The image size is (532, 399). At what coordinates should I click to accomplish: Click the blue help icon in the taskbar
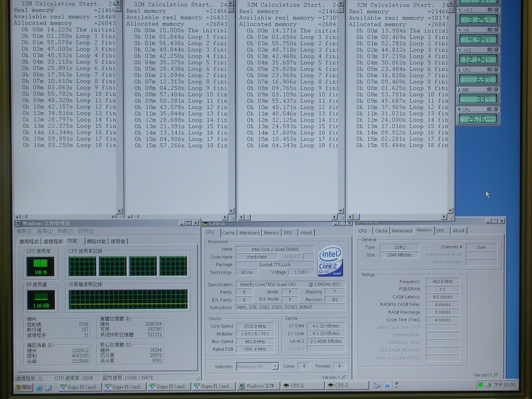pyautogui.click(x=387, y=385)
